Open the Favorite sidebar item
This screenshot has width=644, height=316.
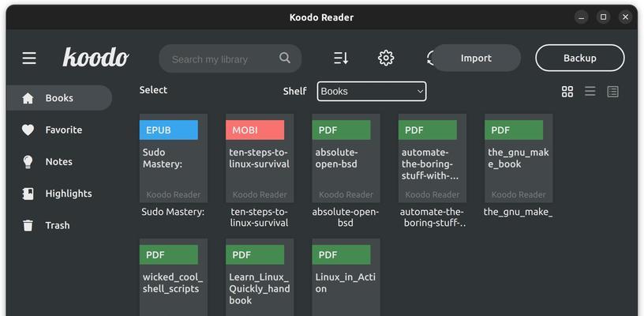(59, 130)
